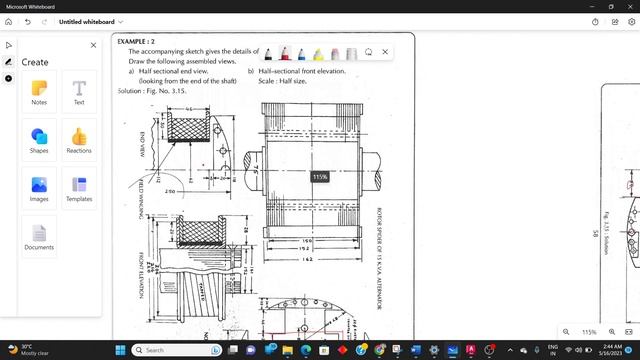Undo the last whiteboard action
The width and height of the screenshot is (640, 360).
(27, 22)
